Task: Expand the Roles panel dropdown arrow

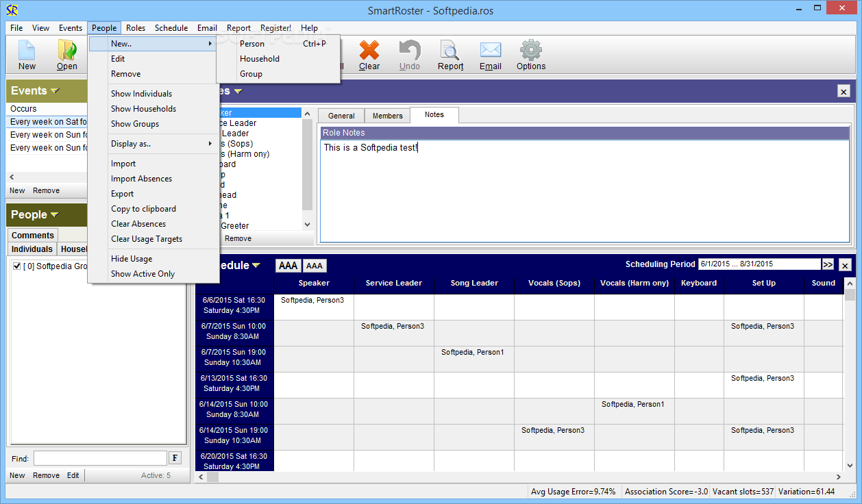Action: [x=238, y=91]
